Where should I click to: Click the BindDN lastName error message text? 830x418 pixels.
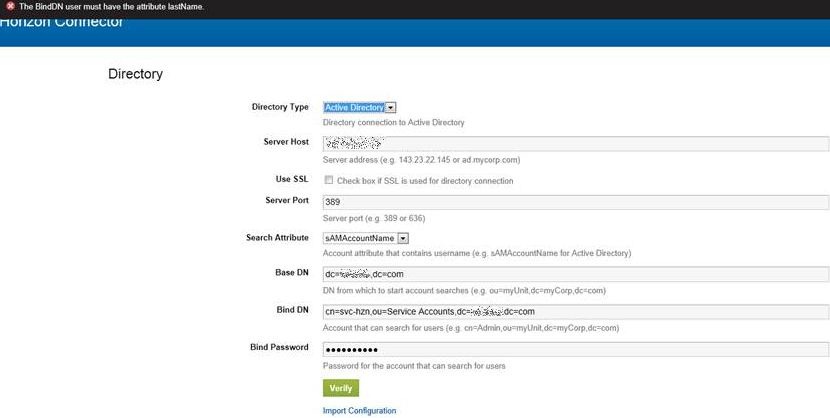coord(111,7)
